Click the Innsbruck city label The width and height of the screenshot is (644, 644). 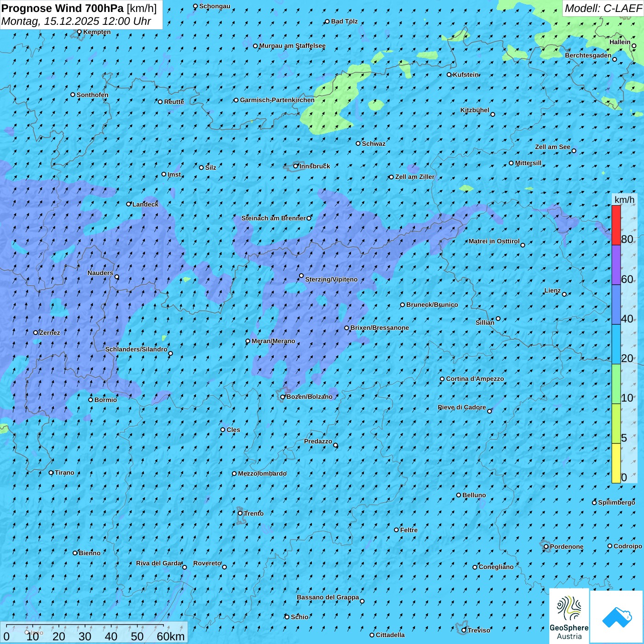[315, 166]
